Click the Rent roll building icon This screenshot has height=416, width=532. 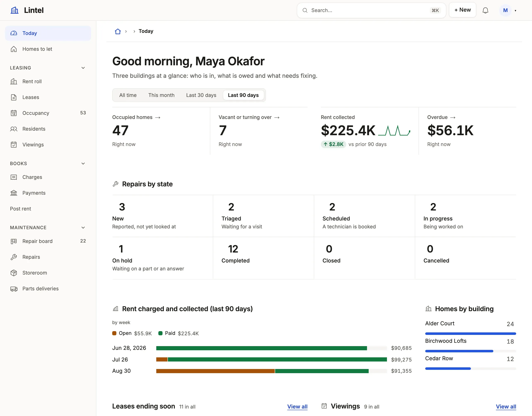click(x=14, y=82)
